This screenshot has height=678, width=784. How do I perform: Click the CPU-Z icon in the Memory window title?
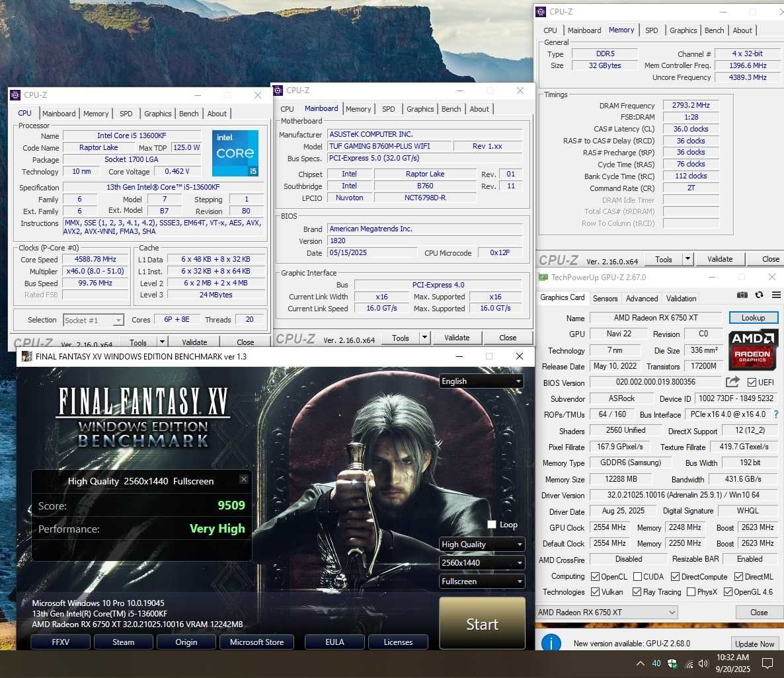(541, 11)
